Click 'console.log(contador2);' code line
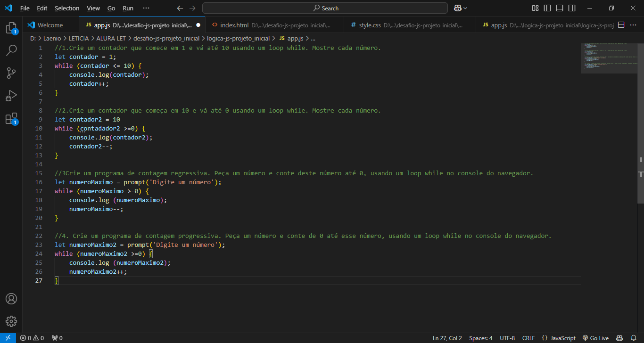Screen dimensions: 644x343 111,137
